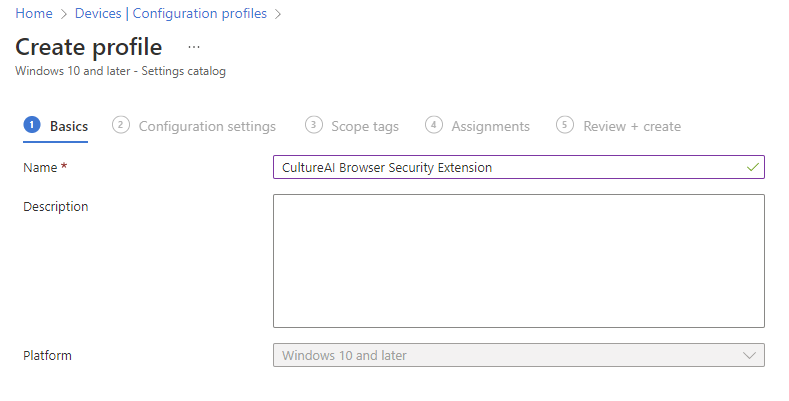Click the step 1 circle icon
The height and width of the screenshot is (401, 789).
tap(31, 125)
